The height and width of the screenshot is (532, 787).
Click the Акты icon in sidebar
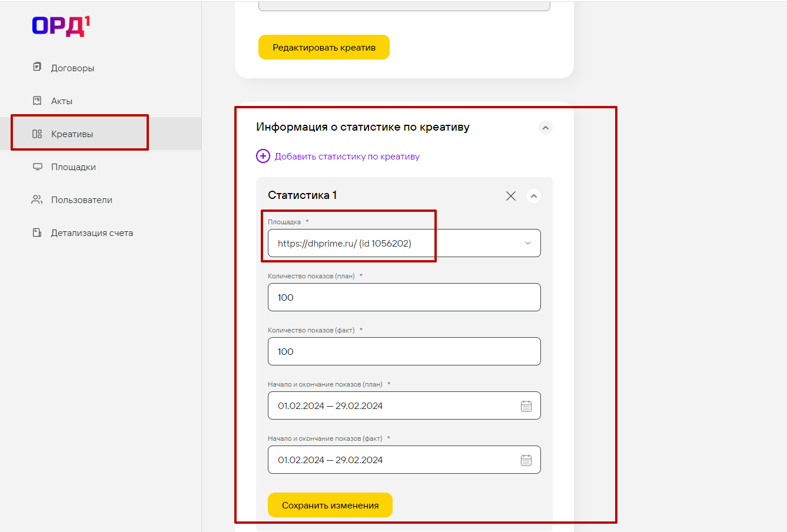click(x=37, y=101)
